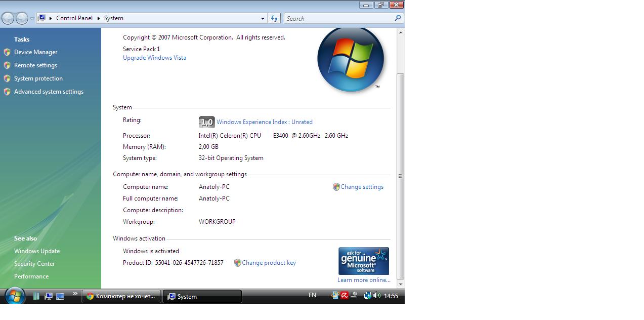Click the Switch between windows Quick Launch icon
Image resolution: width=644 pixels, height=320 pixels.
click(49, 296)
